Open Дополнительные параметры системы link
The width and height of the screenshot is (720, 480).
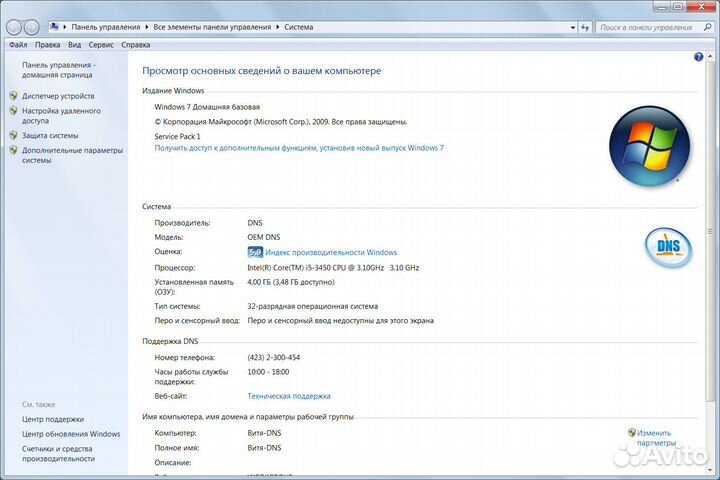click(x=72, y=155)
